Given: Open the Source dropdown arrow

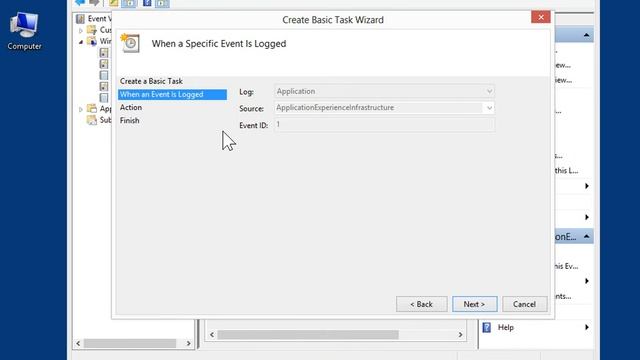Looking at the screenshot, I should click(489, 108).
